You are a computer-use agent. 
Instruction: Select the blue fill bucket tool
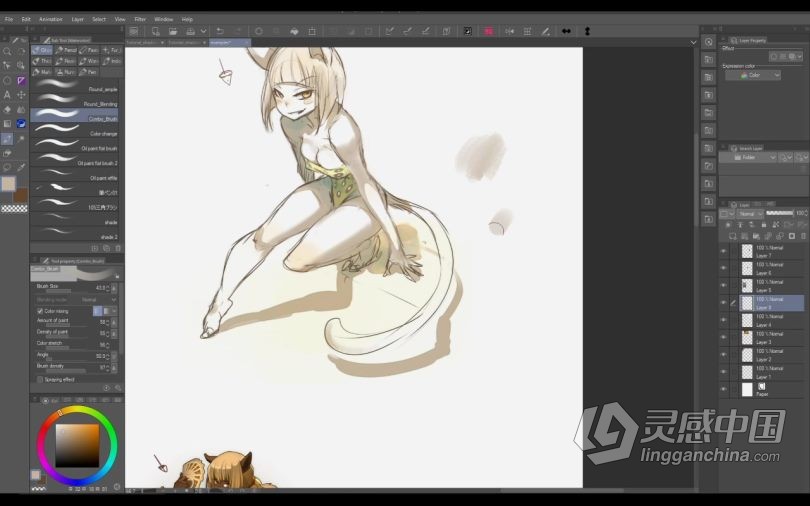[x=21, y=123]
